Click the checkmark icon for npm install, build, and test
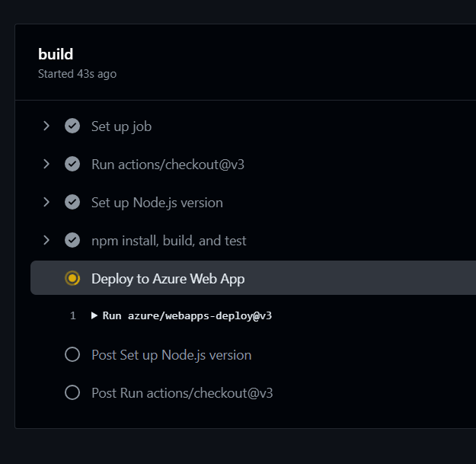This screenshot has width=476, height=464. pos(72,240)
